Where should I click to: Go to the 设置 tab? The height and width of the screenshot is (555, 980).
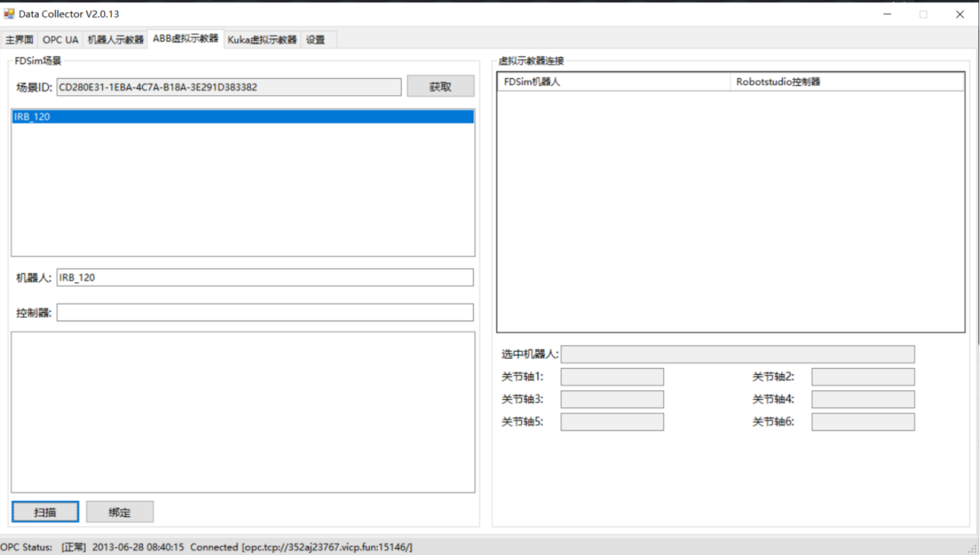point(316,40)
